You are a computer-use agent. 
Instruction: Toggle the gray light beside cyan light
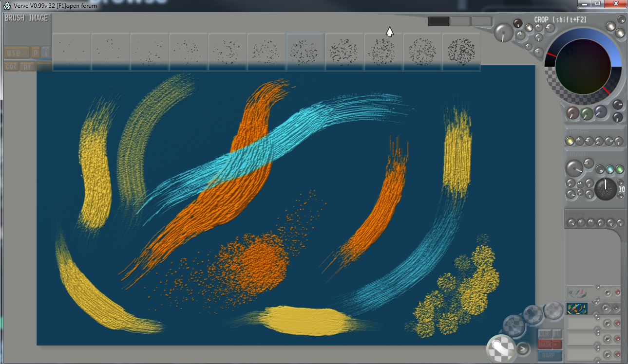tap(600, 169)
